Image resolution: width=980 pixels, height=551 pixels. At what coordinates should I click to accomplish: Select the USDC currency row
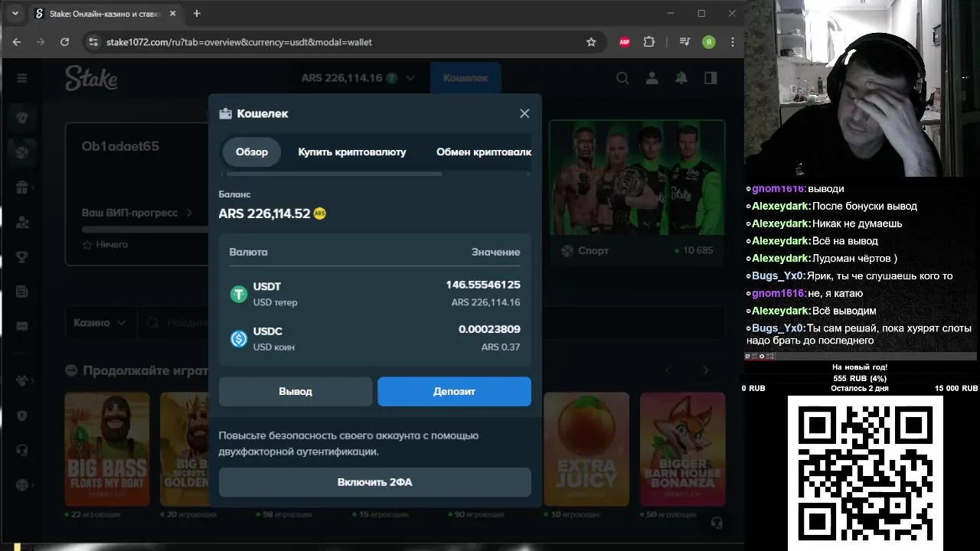pos(374,338)
